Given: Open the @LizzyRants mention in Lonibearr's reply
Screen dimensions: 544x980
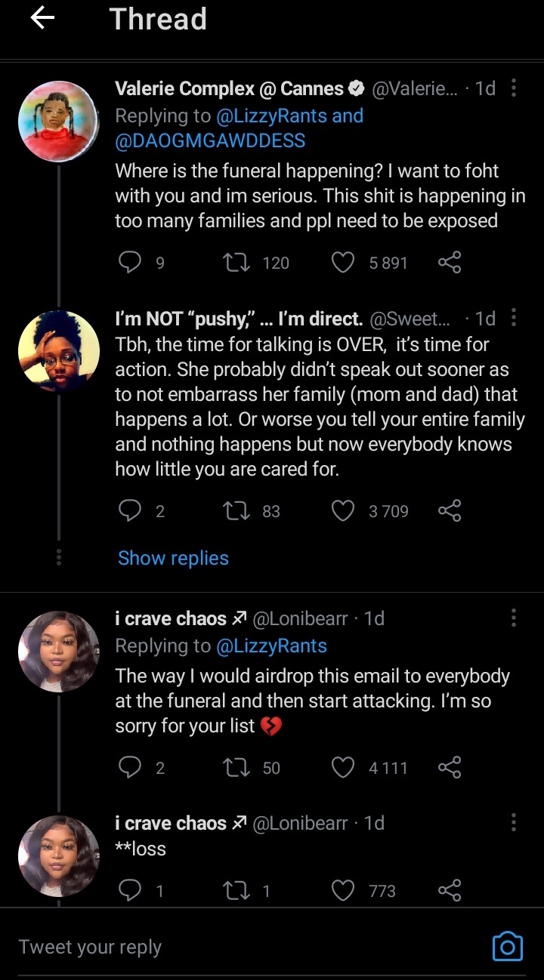Looking at the screenshot, I should click(271, 646).
